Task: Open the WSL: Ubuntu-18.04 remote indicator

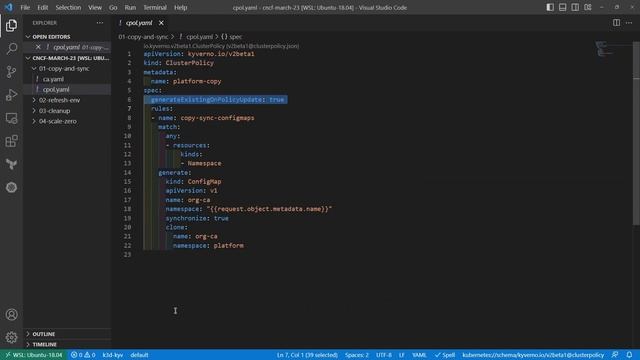Action: point(34,355)
